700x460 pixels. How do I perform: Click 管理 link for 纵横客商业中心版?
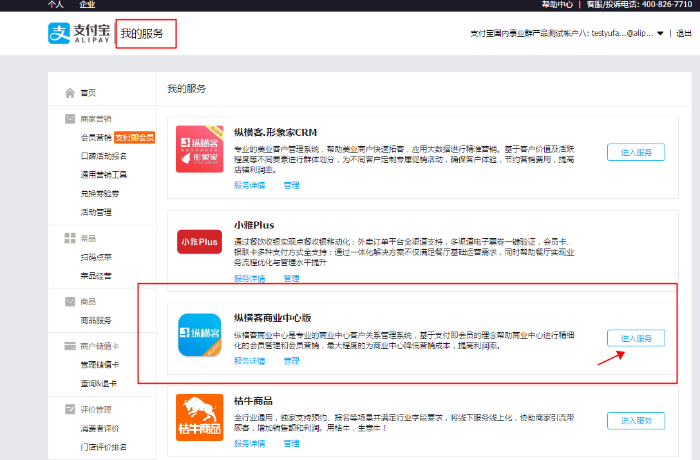[292, 360]
